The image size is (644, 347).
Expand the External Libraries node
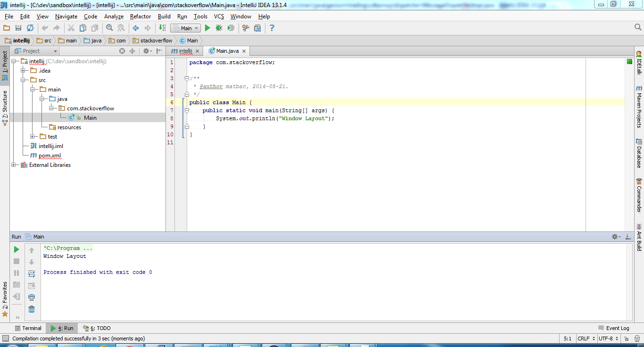click(x=14, y=165)
